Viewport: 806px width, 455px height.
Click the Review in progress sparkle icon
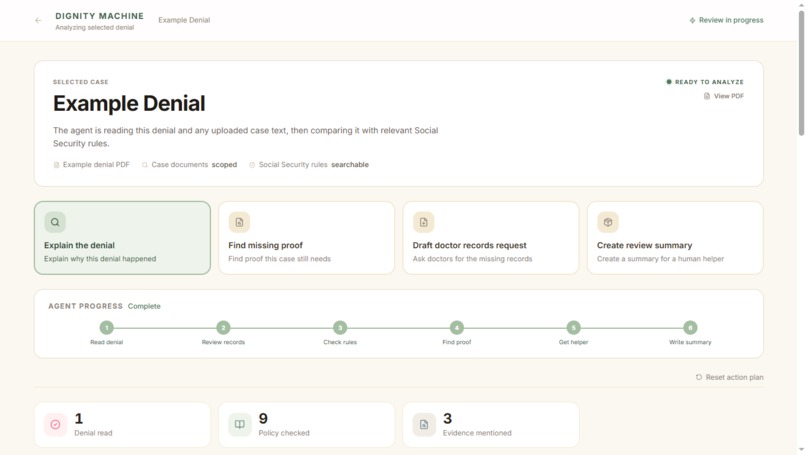click(692, 21)
